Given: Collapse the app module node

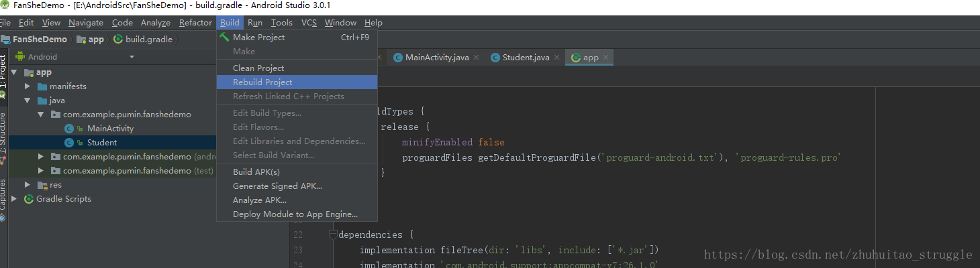Looking at the screenshot, I should (x=14, y=72).
